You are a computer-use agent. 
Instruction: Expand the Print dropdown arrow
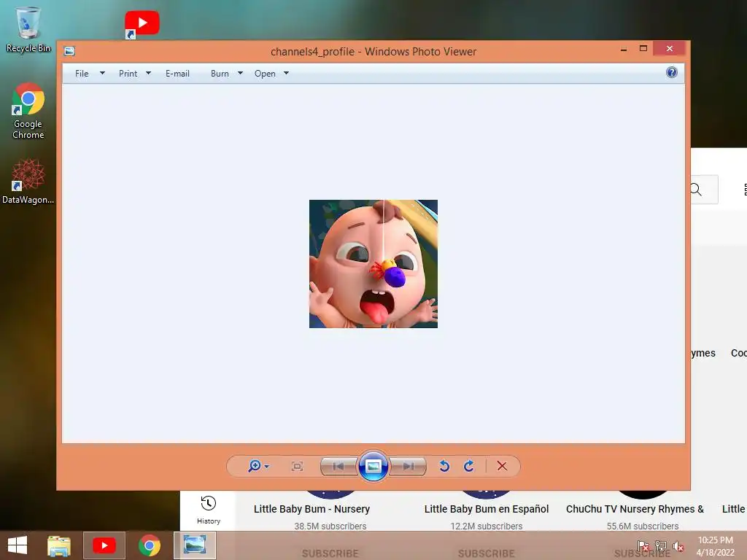click(148, 73)
